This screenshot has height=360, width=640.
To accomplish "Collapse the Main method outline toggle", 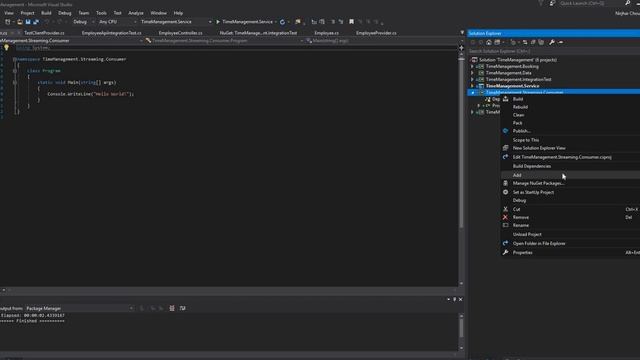I will (15, 82).
